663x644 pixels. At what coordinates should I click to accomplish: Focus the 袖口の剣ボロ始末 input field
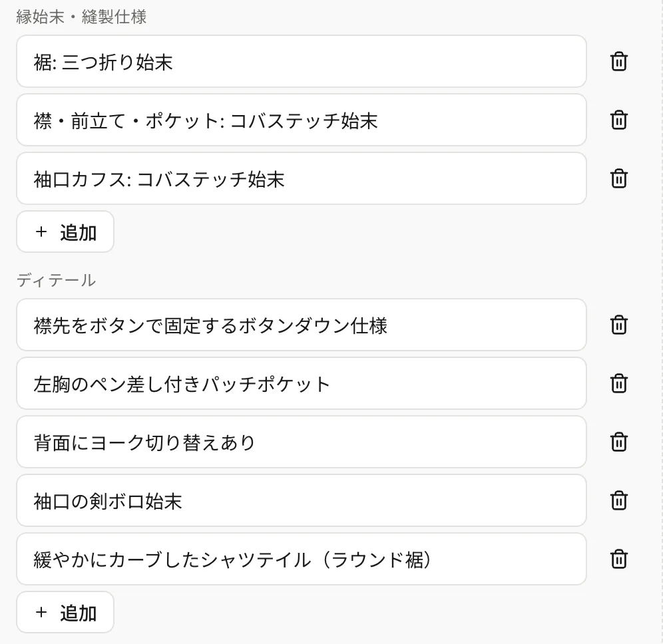302,501
